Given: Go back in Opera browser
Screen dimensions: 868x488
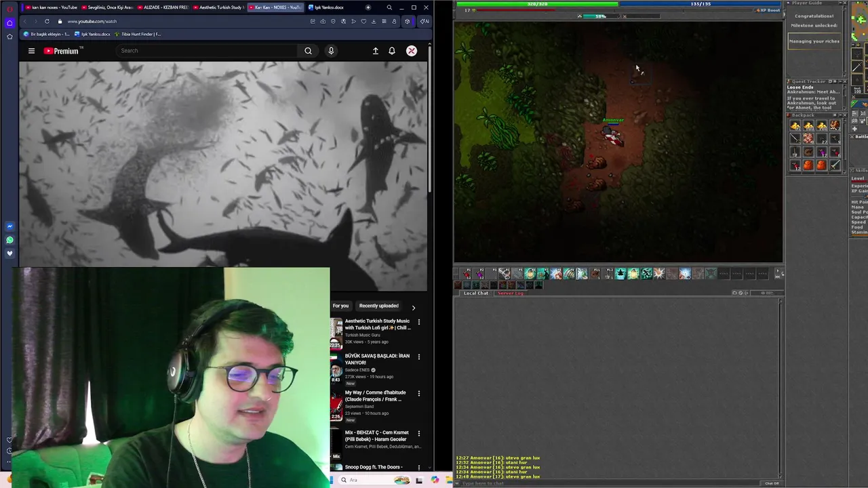Looking at the screenshot, I should pos(25,21).
